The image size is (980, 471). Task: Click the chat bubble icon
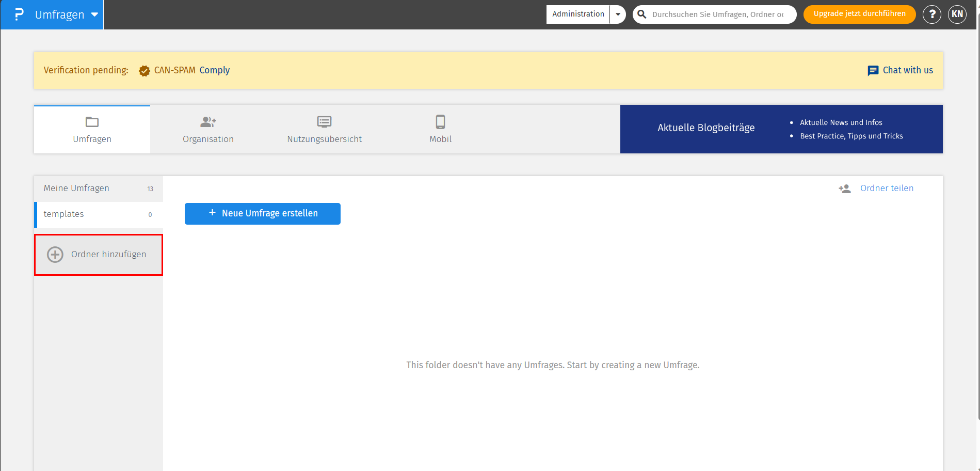(873, 71)
